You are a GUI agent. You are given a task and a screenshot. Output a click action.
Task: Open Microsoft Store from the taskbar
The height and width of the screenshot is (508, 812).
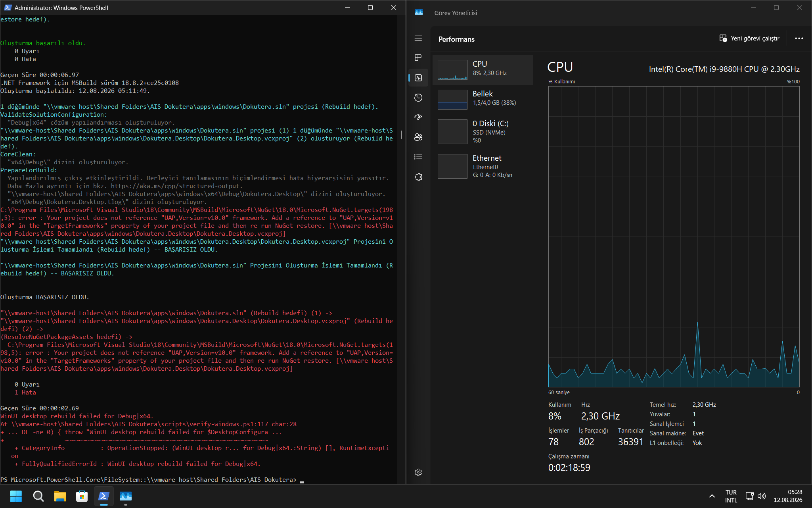82,496
